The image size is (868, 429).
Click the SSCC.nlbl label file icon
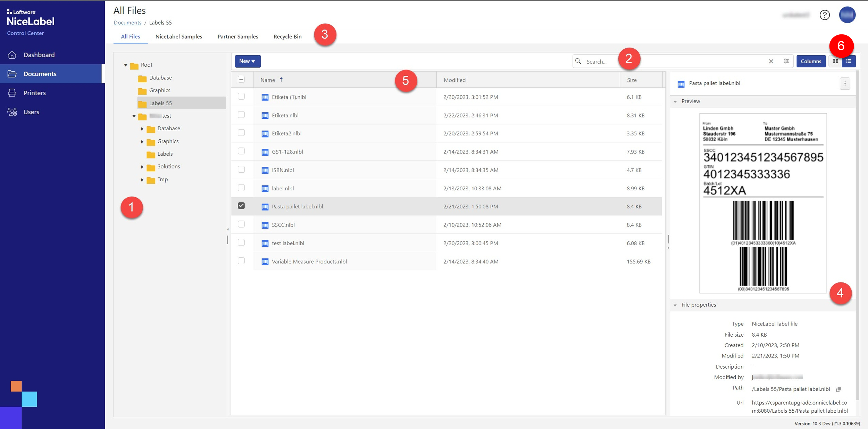click(265, 225)
